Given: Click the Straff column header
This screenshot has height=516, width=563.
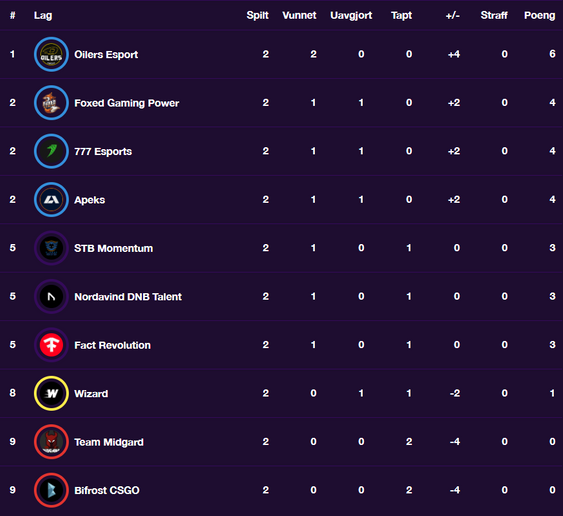Looking at the screenshot, I should click(x=494, y=15).
